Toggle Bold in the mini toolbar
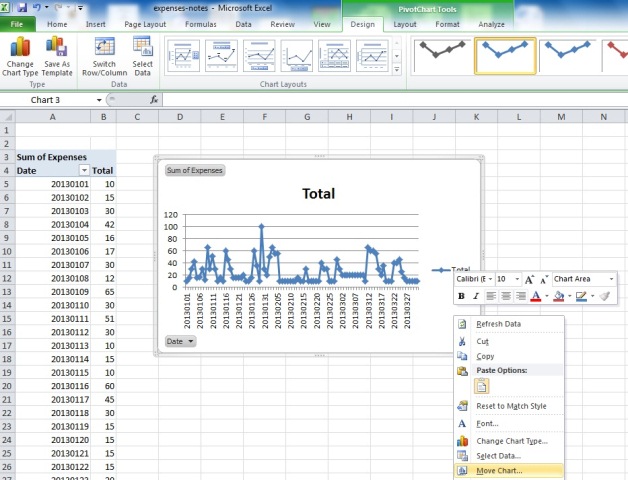 pos(461,296)
